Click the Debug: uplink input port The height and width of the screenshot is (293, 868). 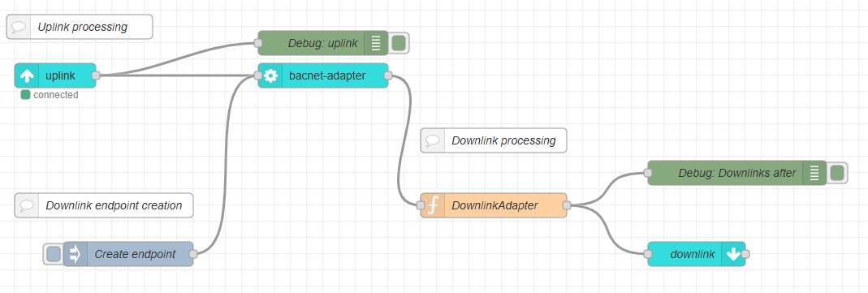[258, 43]
